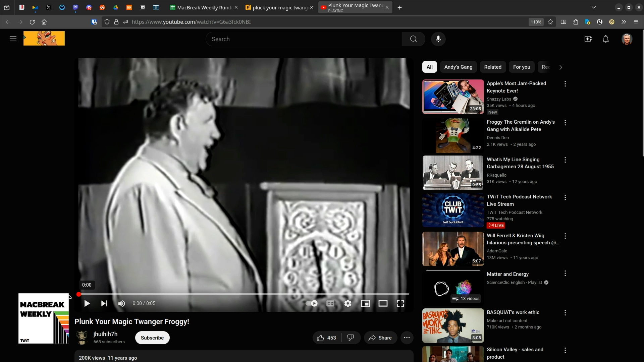Open options menu for Apple's Most Jam-Packed Keynote
Screen dimensions: 644x362
pos(565,84)
